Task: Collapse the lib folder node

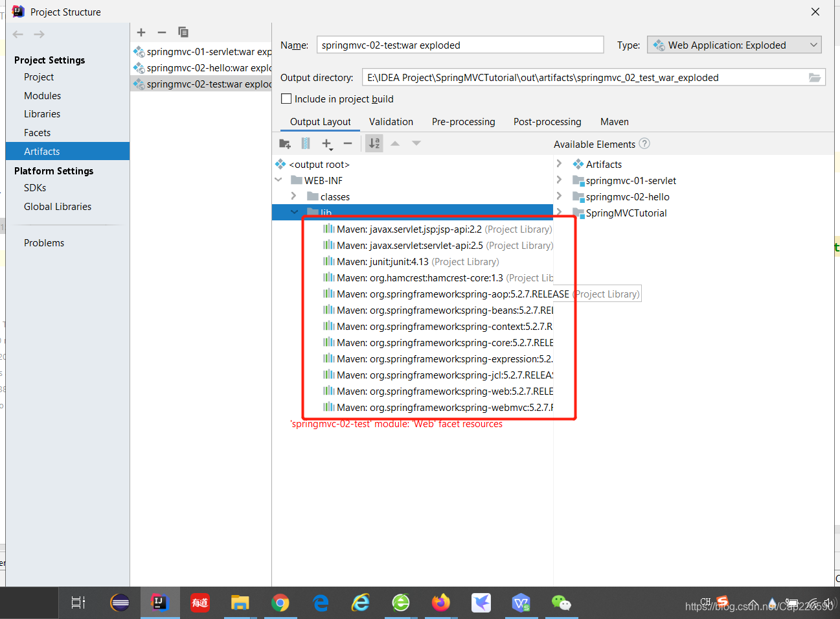Action: (x=295, y=212)
